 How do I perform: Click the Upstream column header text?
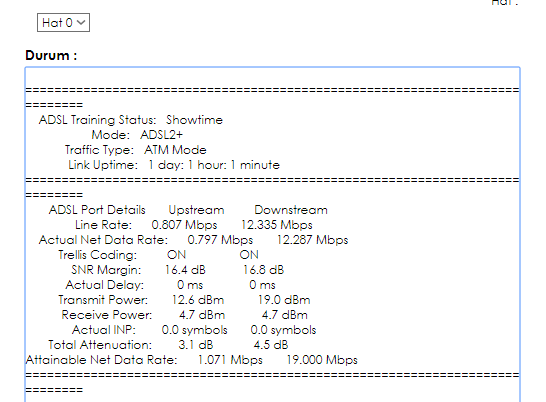tap(196, 210)
